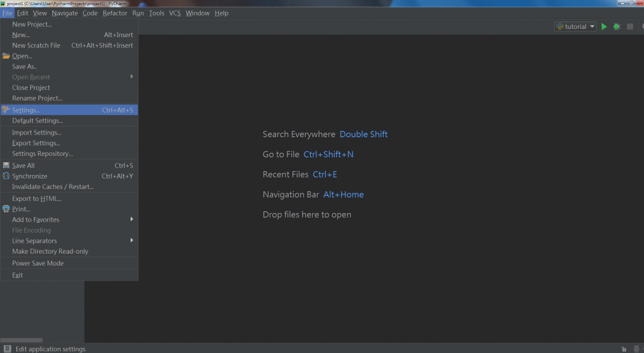Open the View menu
This screenshot has height=353, width=644.
(40, 13)
